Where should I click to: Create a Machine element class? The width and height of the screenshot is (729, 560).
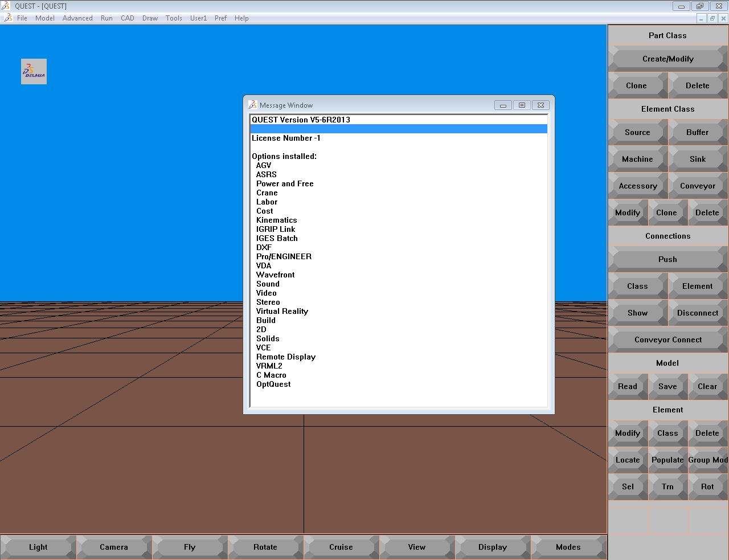pyautogui.click(x=637, y=159)
